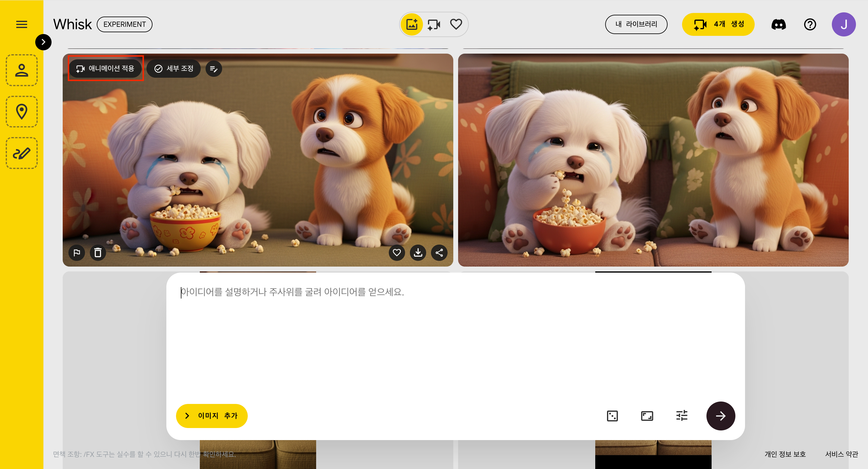The height and width of the screenshot is (469, 868).
Task: Open the Discord community link
Action: click(x=778, y=24)
